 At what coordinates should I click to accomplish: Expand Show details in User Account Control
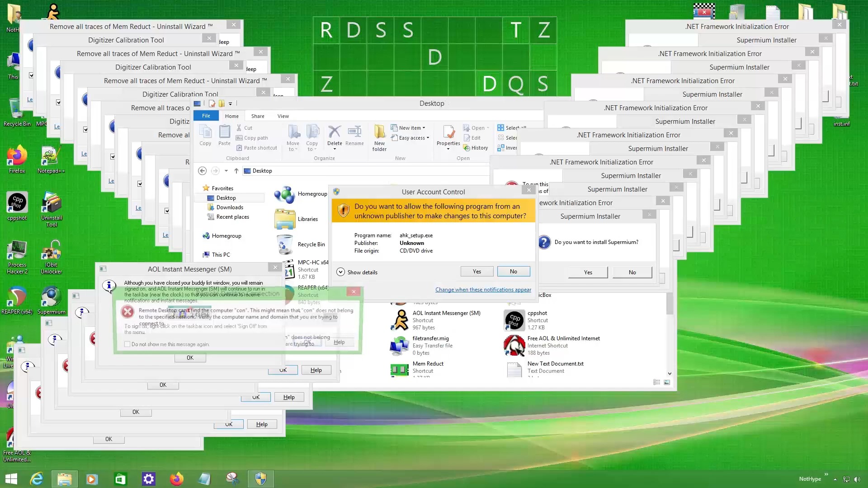357,272
